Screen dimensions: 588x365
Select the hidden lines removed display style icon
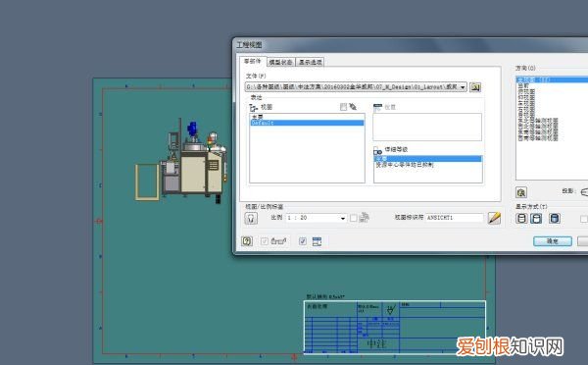click(x=536, y=218)
